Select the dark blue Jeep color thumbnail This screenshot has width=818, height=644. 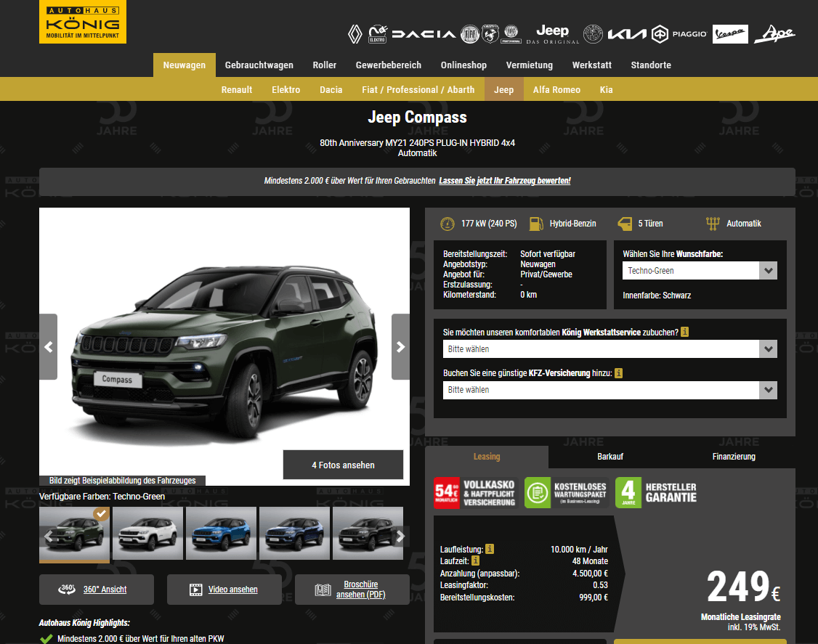tap(295, 534)
